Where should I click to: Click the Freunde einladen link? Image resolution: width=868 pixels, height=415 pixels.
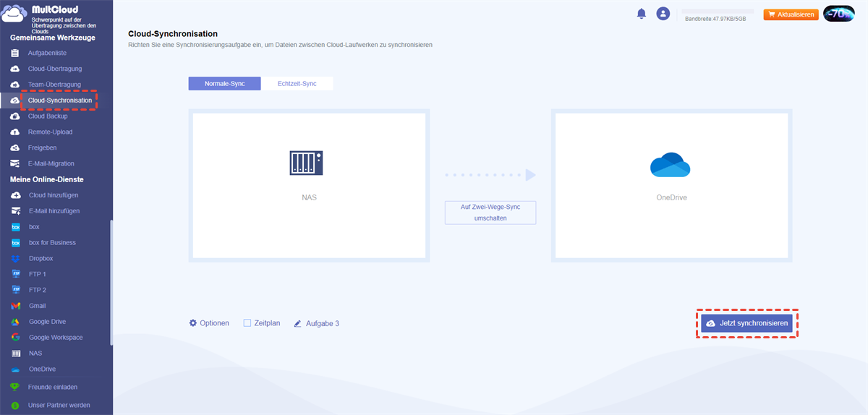(53, 388)
